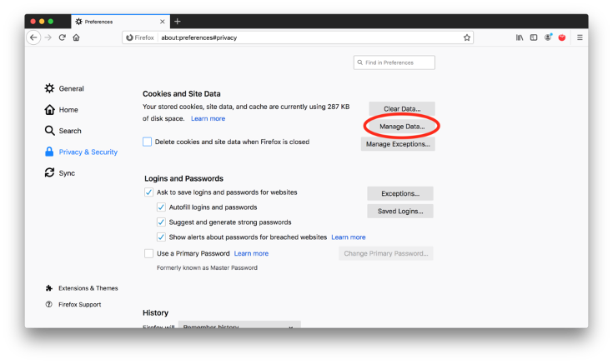
Task: Open the Search preferences section
Action: [x=70, y=131]
